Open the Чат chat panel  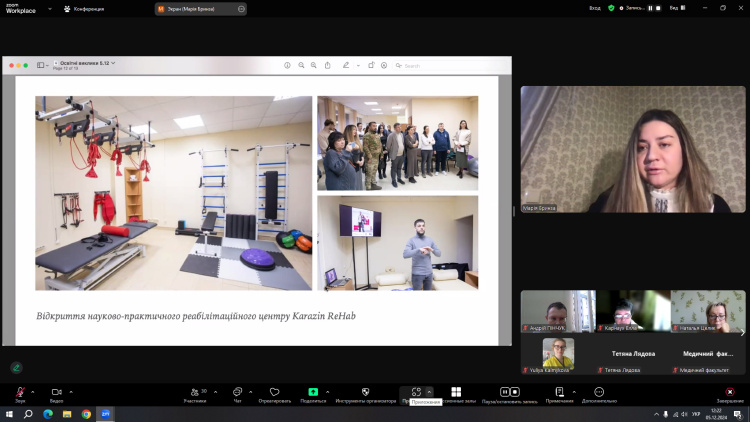click(x=237, y=394)
